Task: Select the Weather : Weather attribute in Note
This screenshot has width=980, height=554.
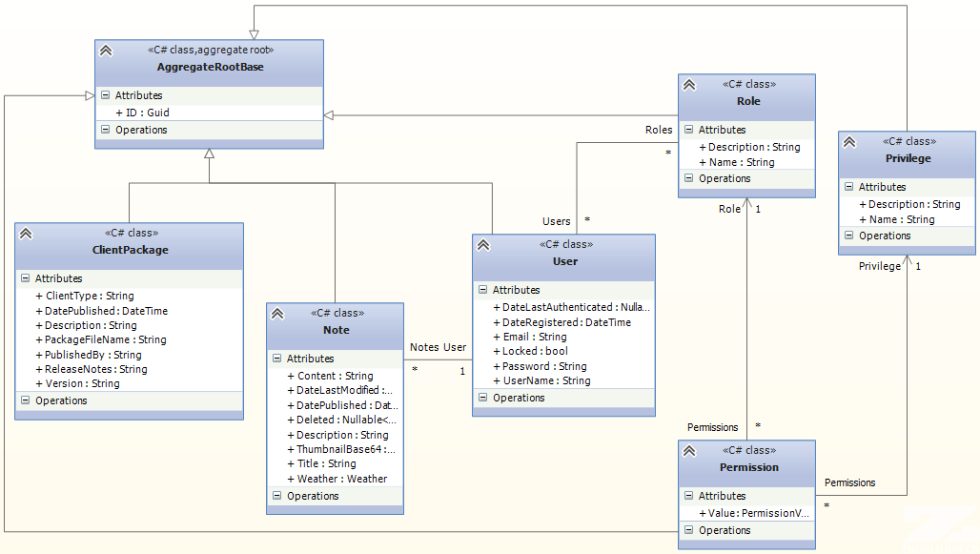Action: tap(341, 479)
